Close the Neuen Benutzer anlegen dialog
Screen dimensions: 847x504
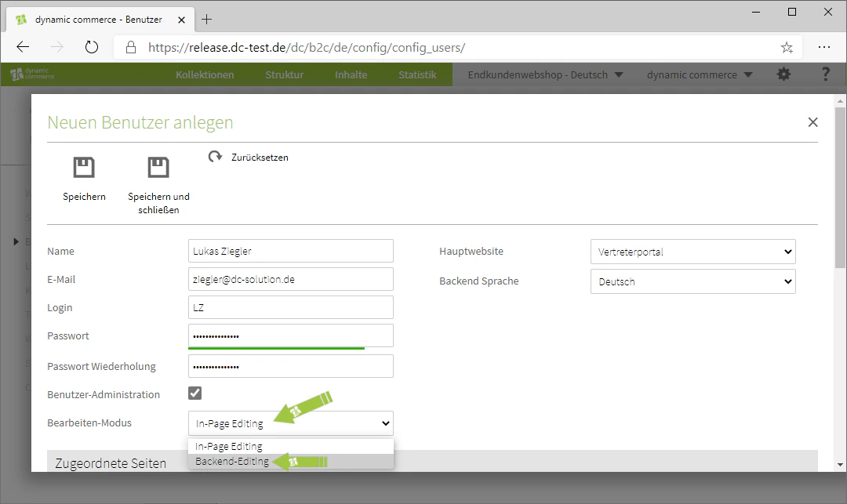[x=812, y=122]
